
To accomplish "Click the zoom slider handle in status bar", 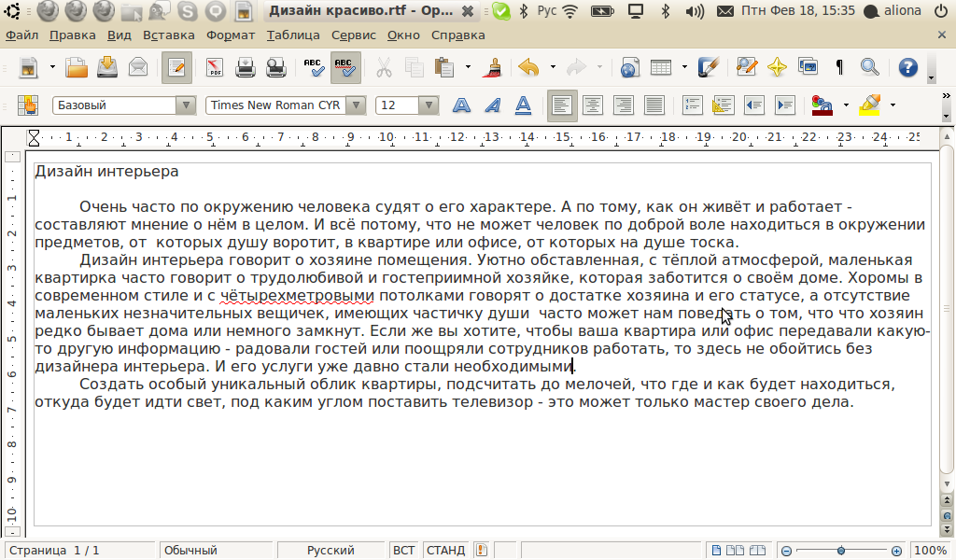I will pyautogui.click(x=841, y=551).
